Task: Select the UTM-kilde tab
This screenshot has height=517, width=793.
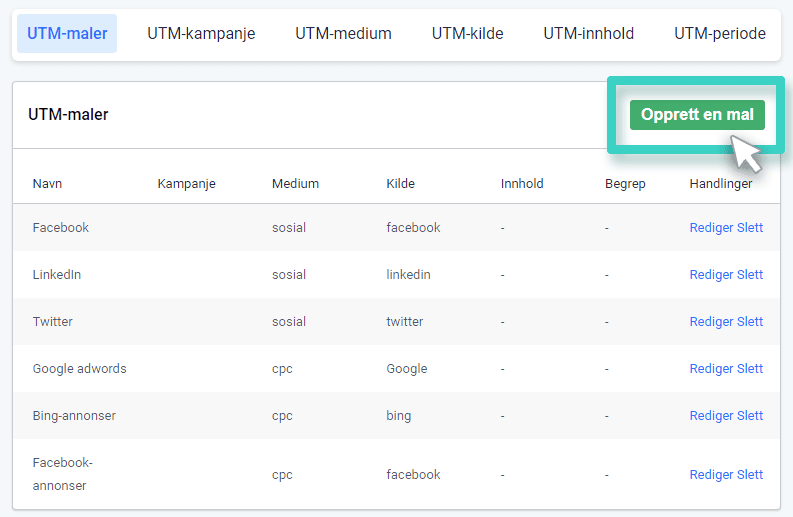Action: pos(467,33)
